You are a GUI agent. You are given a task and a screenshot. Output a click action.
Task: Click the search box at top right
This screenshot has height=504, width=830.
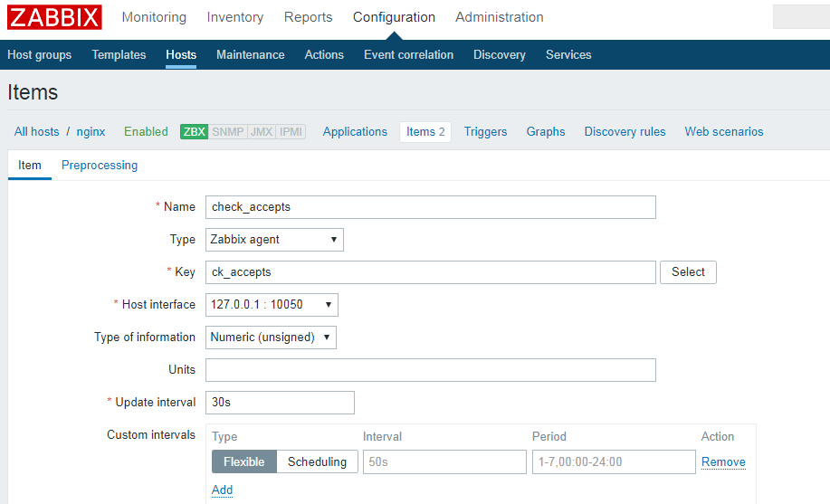point(801,17)
